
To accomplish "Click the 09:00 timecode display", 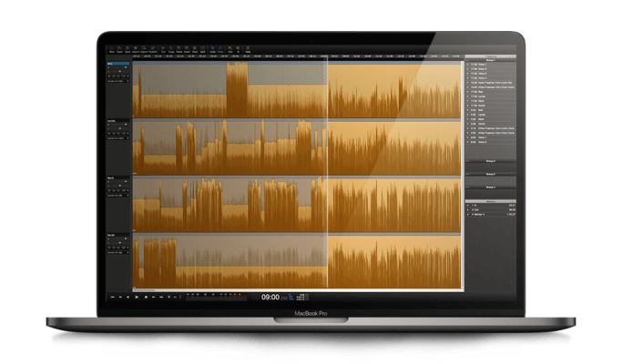I will [x=270, y=297].
